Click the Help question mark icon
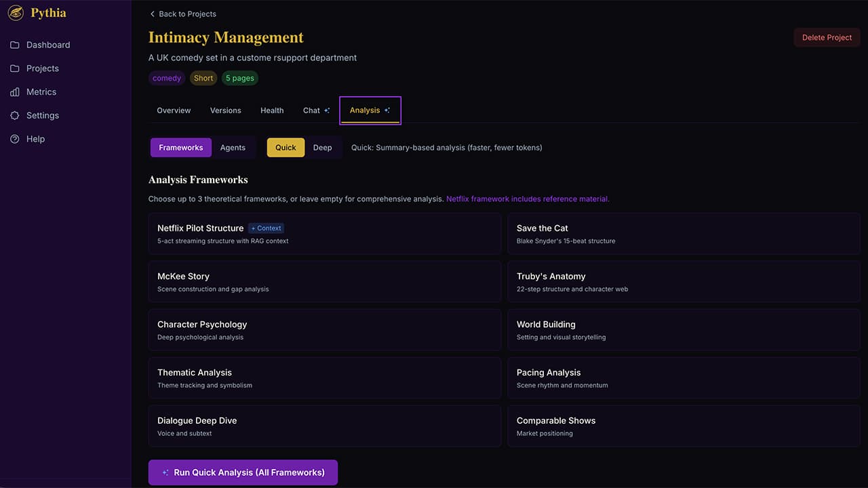The width and height of the screenshot is (868, 488). [15, 139]
